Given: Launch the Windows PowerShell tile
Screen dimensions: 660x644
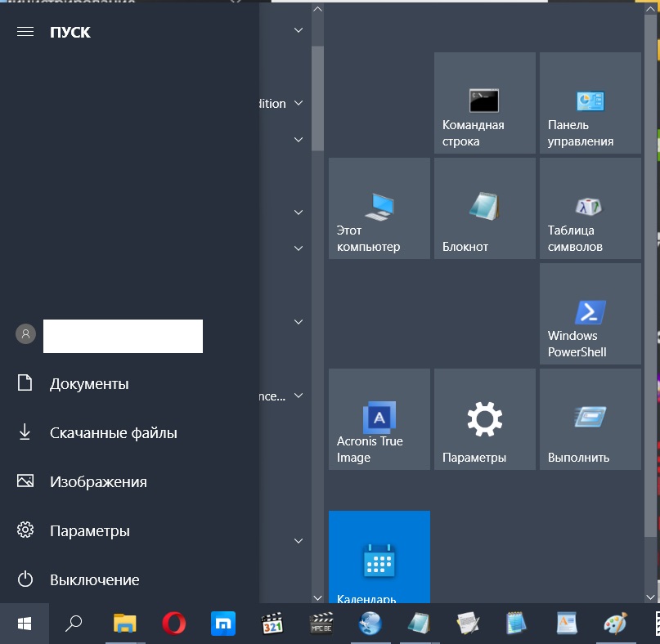Looking at the screenshot, I should [590, 314].
